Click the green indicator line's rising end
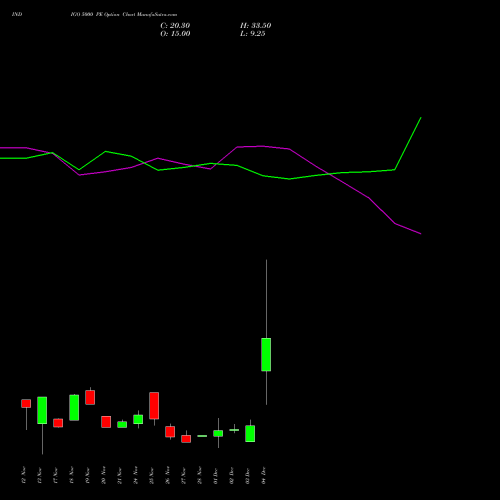Viewport: 500px width, 500px height. click(x=421, y=118)
